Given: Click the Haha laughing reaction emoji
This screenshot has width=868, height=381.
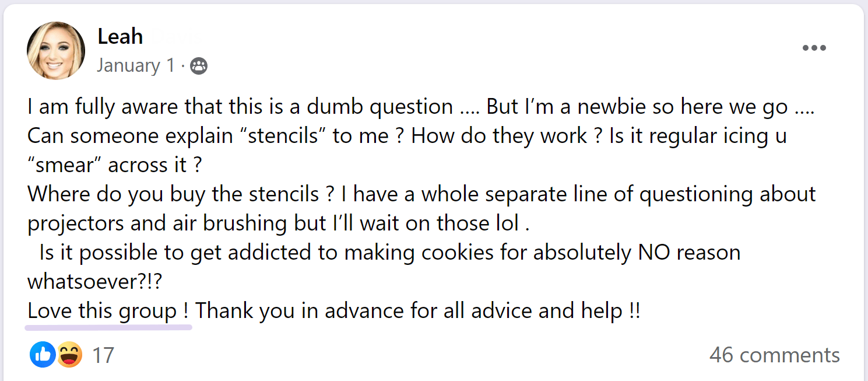Looking at the screenshot, I should (69, 354).
